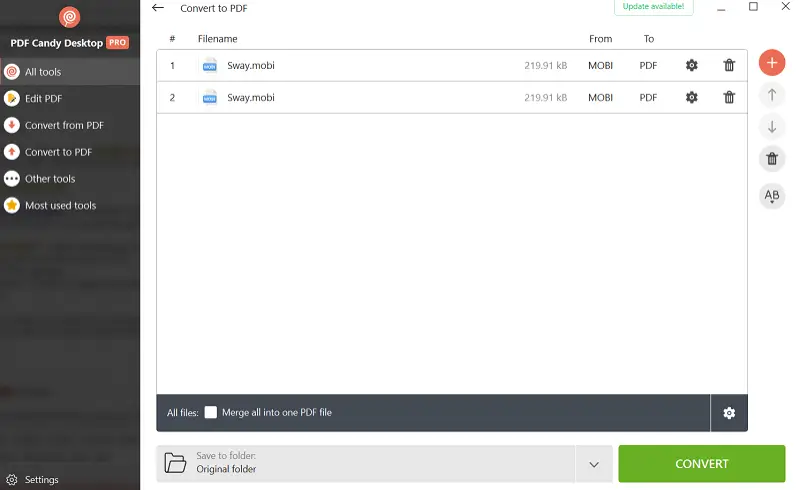The height and width of the screenshot is (490, 800).
Task: Select Sway.mobi in row 2
Action: tap(251, 97)
